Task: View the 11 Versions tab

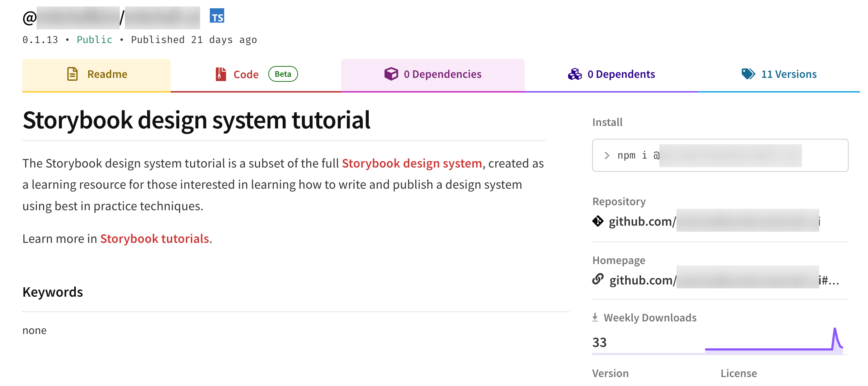Action: coord(779,75)
